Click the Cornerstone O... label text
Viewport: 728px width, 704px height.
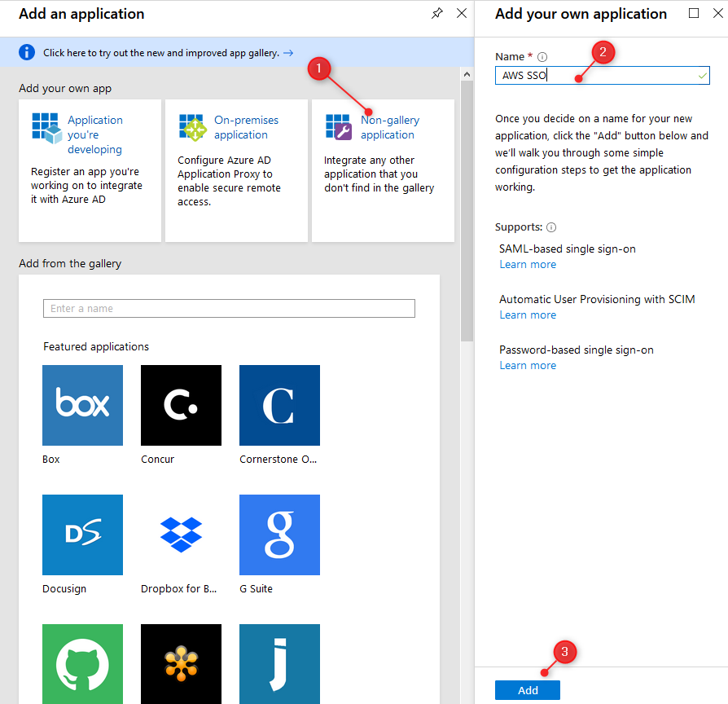click(x=278, y=459)
